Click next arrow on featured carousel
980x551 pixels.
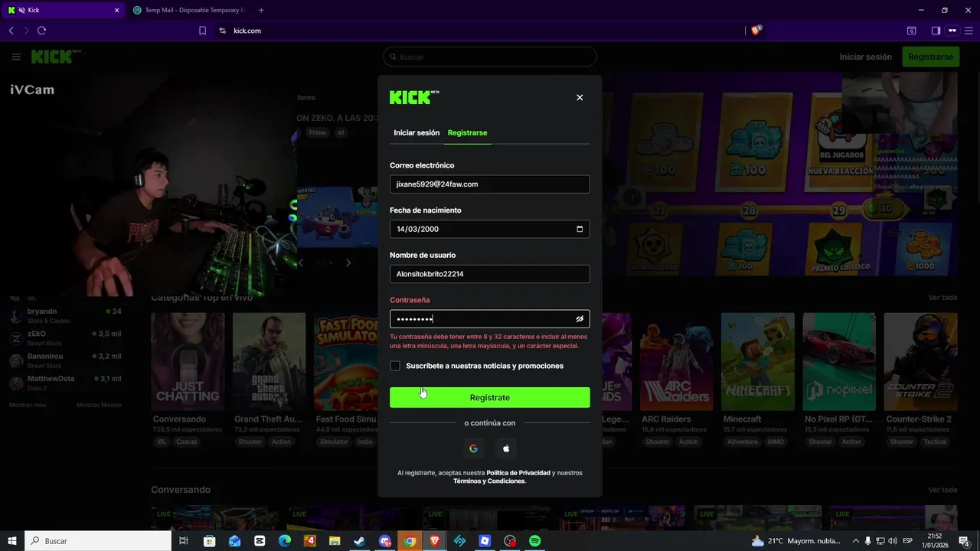pos(348,262)
